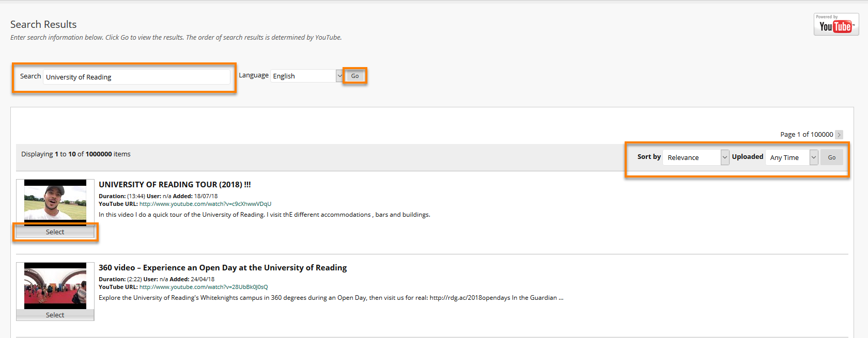Select the 360 video Open Day result
868x338 pixels.
point(55,315)
